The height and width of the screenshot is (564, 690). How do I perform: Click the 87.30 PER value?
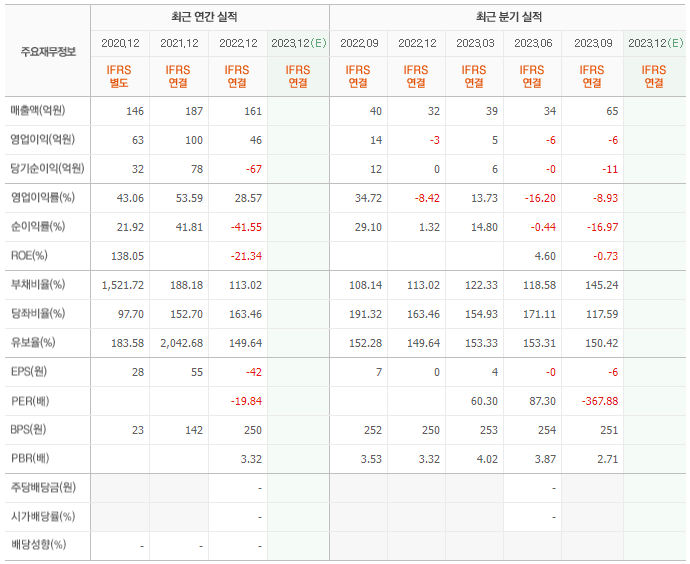[542, 401]
